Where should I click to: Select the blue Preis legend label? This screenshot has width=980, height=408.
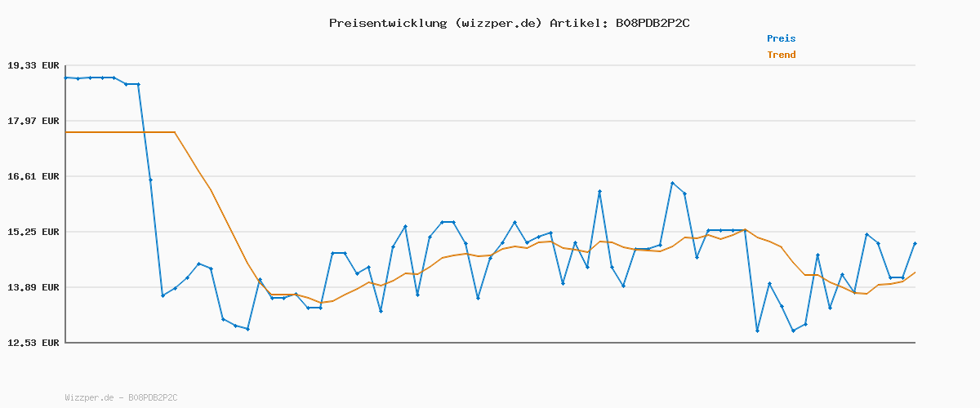click(x=781, y=38)
